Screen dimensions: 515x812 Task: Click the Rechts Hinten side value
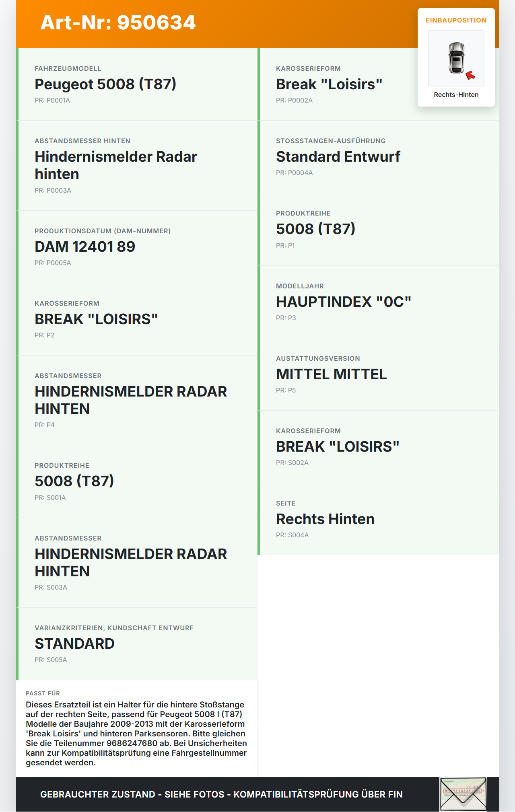325,519
